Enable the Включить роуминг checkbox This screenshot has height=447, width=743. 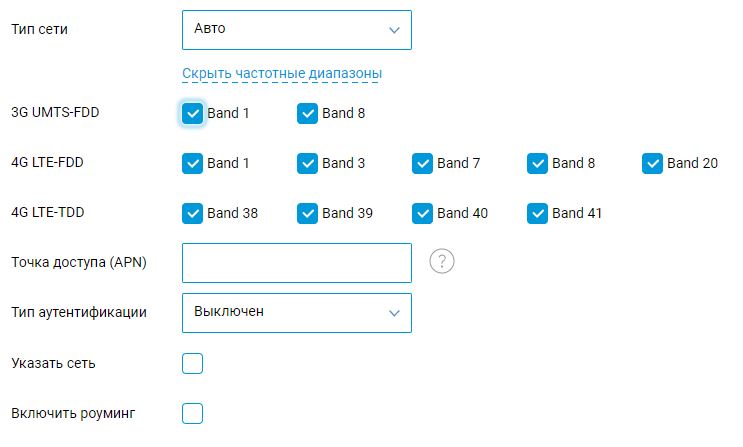(192, 413)
